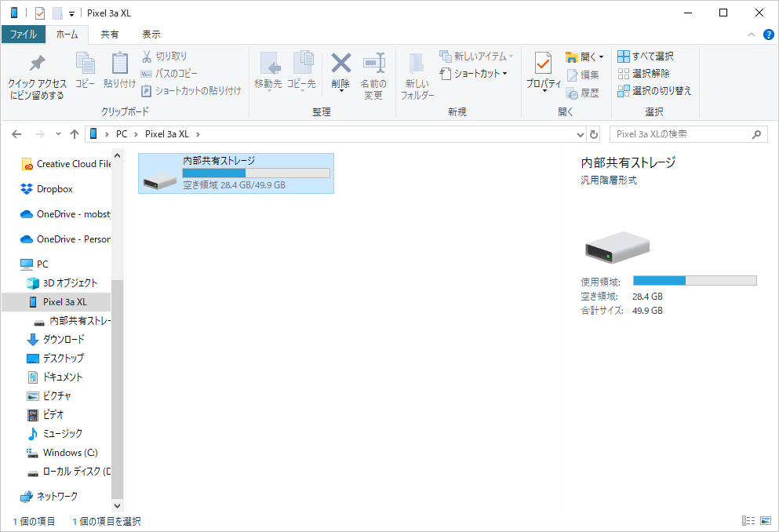
Task: Click すべて選択 (Select all)
Action: [645, 56]
